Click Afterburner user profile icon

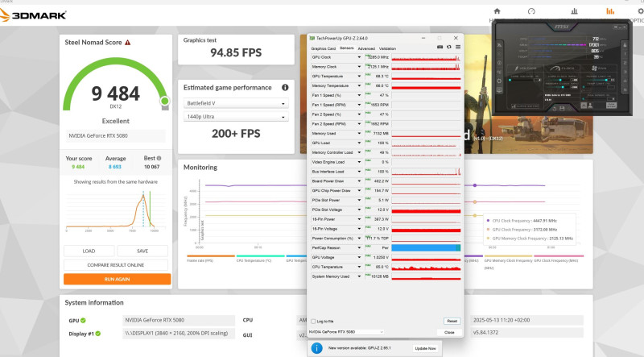point(590,106)
